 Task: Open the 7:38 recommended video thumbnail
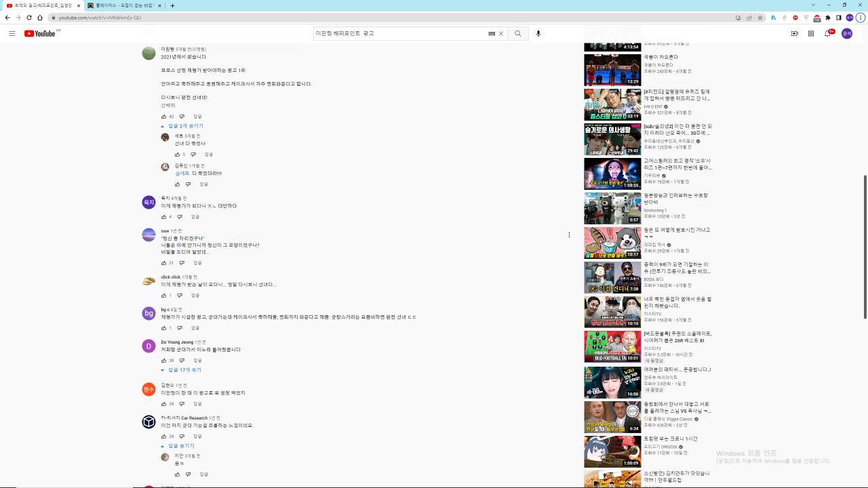[x=612, y=277]
